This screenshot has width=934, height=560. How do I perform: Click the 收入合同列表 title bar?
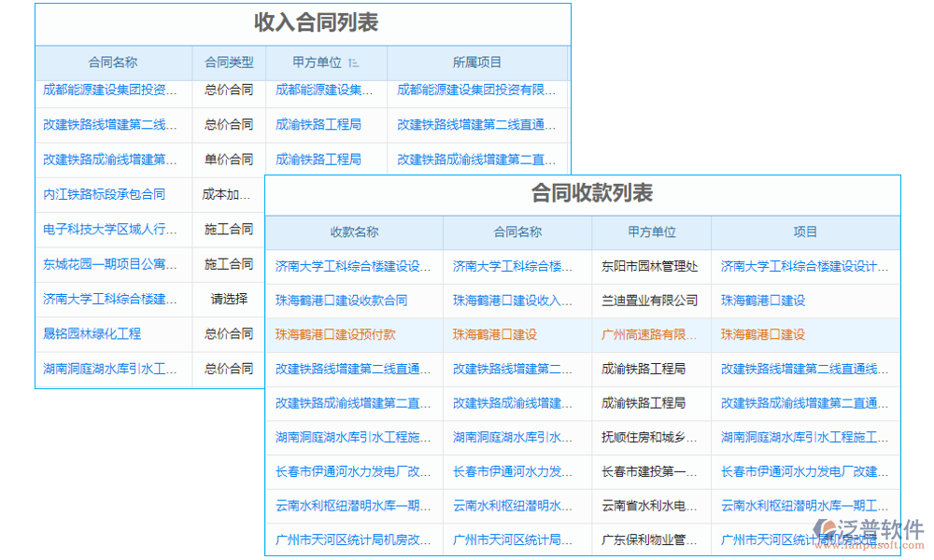click(303, 24)
